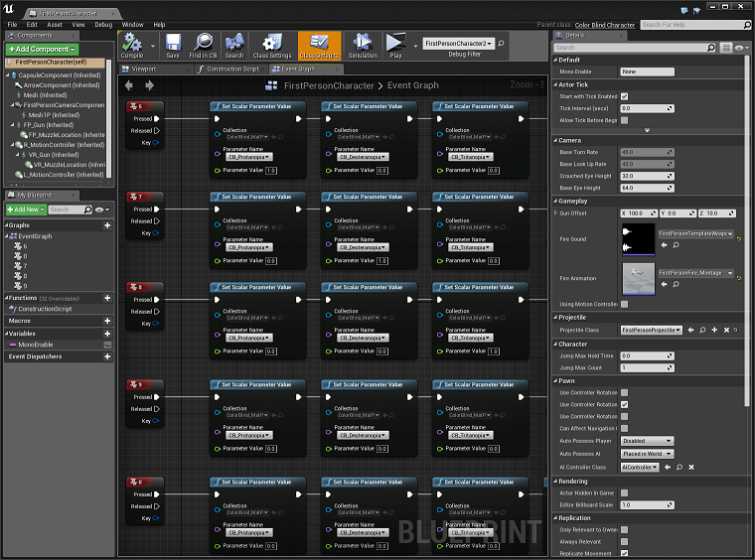Image resolution: width=755 pixels, height=560 pixels.
Task: Click the Fire Animation thumbnail
Action: (639, 279)
